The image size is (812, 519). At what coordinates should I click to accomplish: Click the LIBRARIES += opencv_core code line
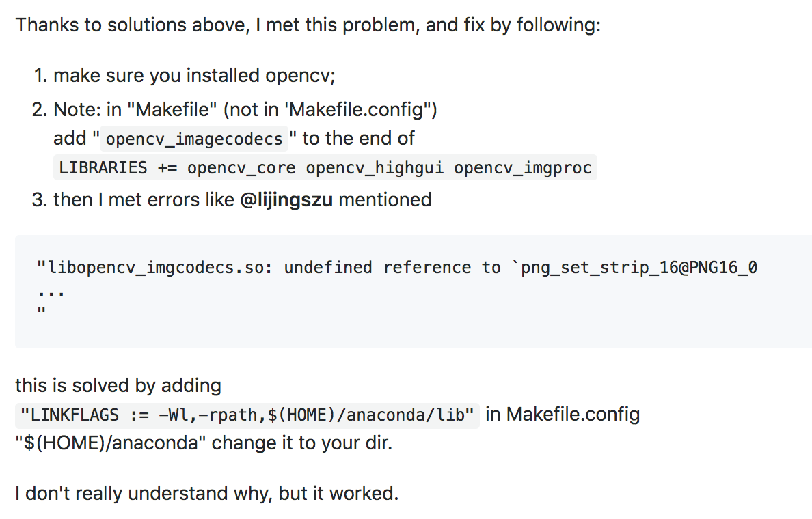point(325,168)
